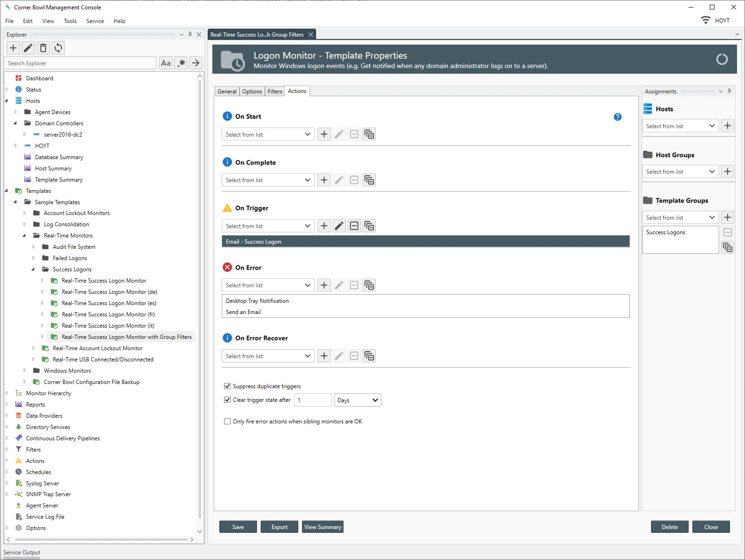745x560 pixels.
Task: Click the refresh icon in Explorer toolbar
Action: [58, 48]
